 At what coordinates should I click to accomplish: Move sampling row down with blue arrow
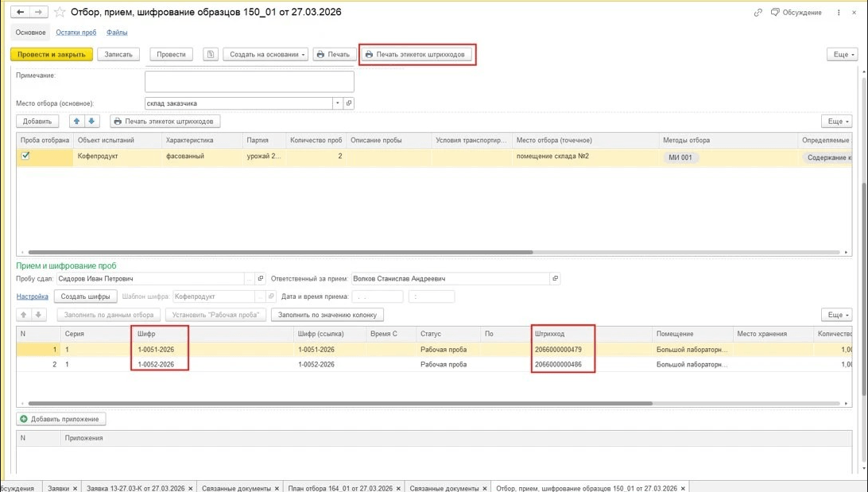point(91,121)
